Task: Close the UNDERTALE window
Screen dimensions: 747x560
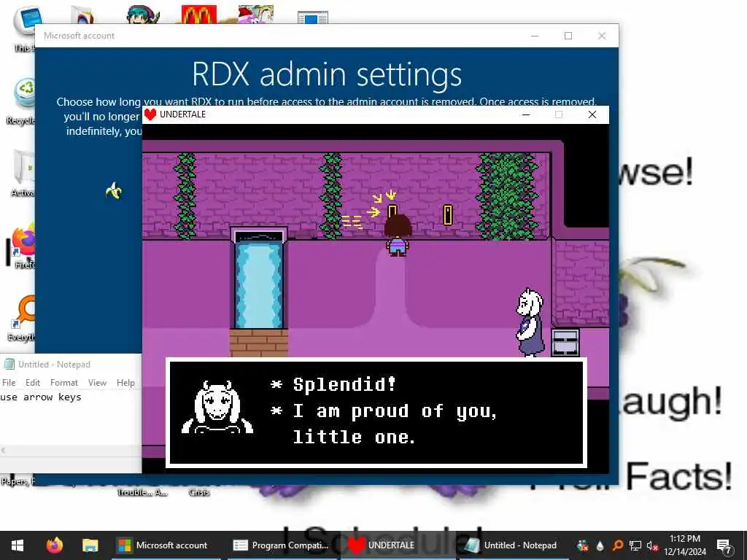Action: tap(592, 114)
